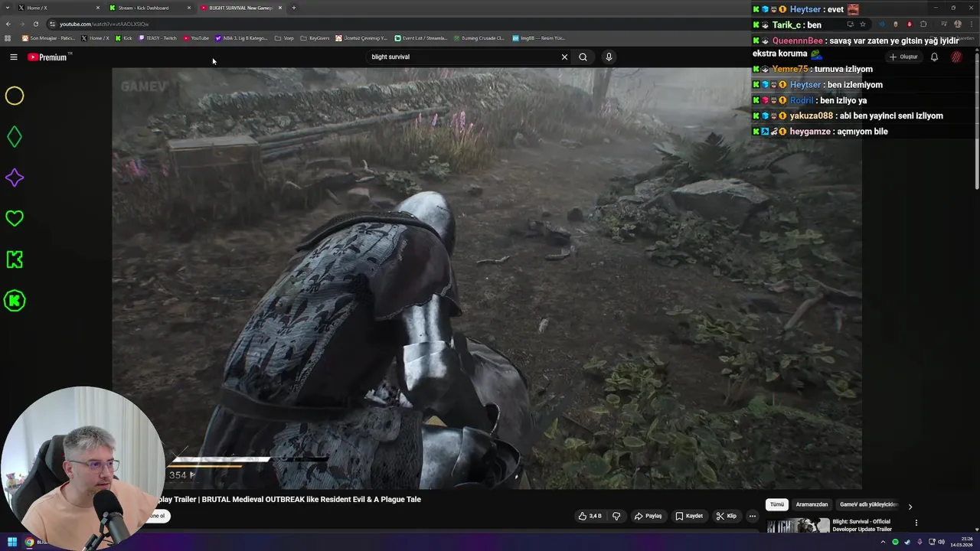Select the GameV adlı yükleyiciden chip

click(x=868, y=504)
